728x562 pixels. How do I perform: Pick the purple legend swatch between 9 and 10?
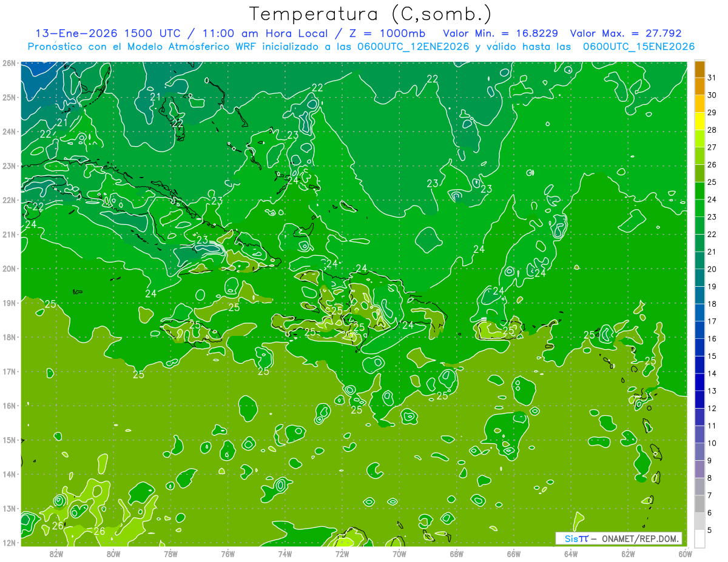coord(699,452)
